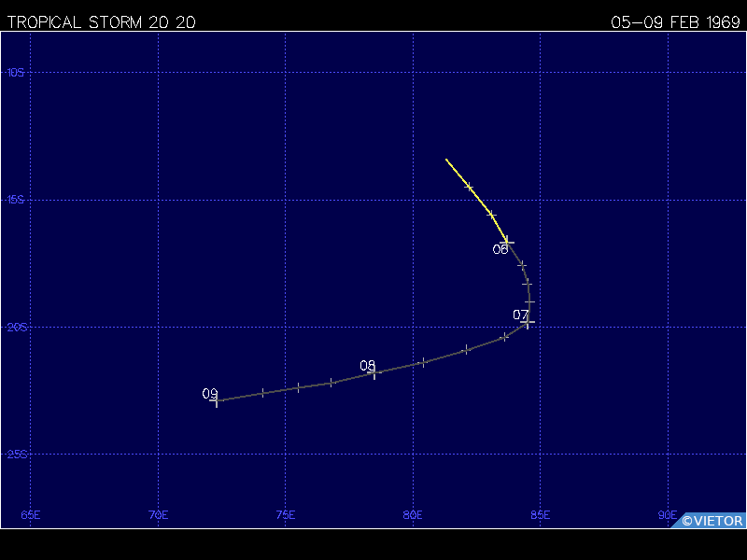Screen dimensions: 747x560
Task: Select the 70E longitude label
Action: [159, 515]
